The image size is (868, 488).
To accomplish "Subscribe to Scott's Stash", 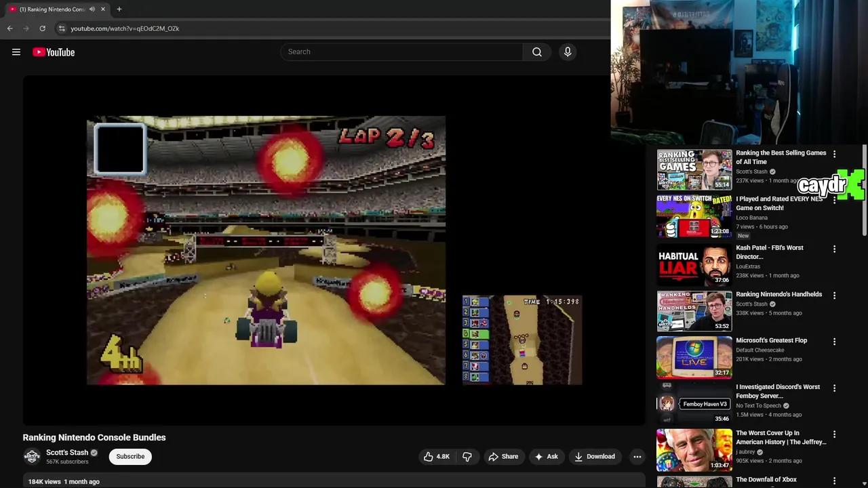I will (130, 457).
